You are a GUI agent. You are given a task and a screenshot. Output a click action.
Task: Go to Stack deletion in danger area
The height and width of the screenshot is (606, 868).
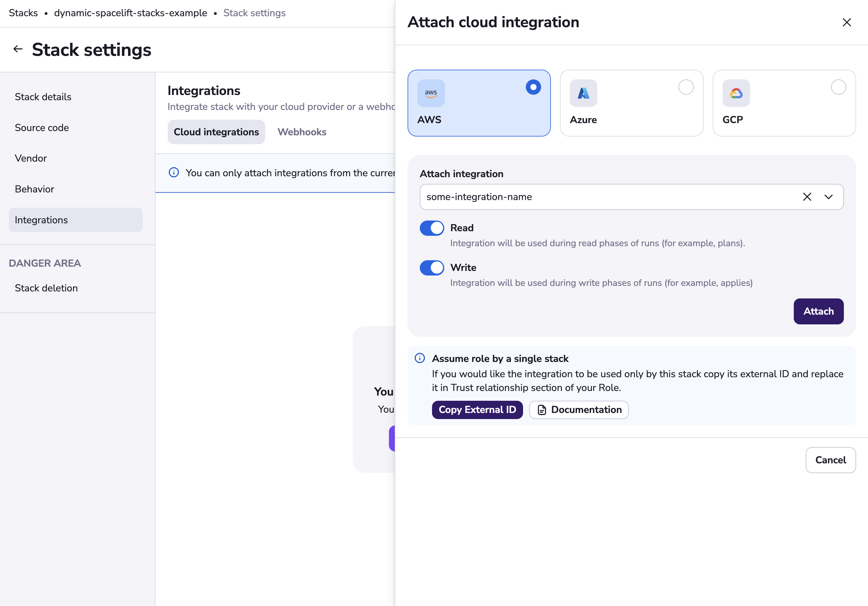click(46, 288)
